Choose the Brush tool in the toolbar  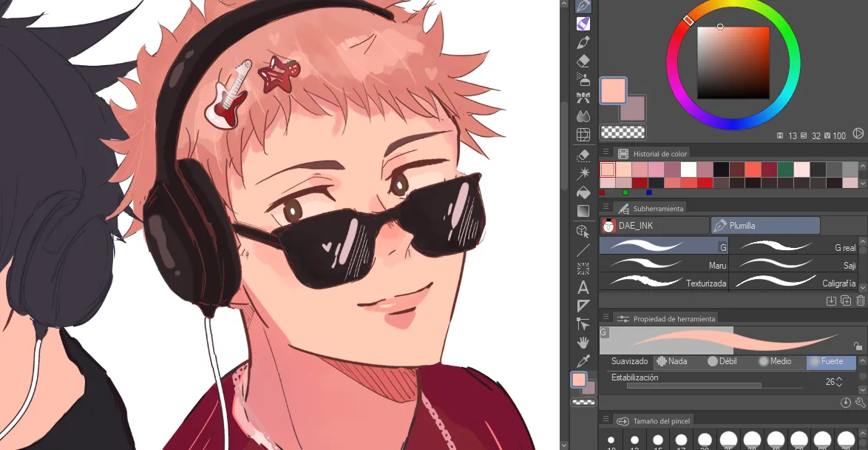(583, 42)
